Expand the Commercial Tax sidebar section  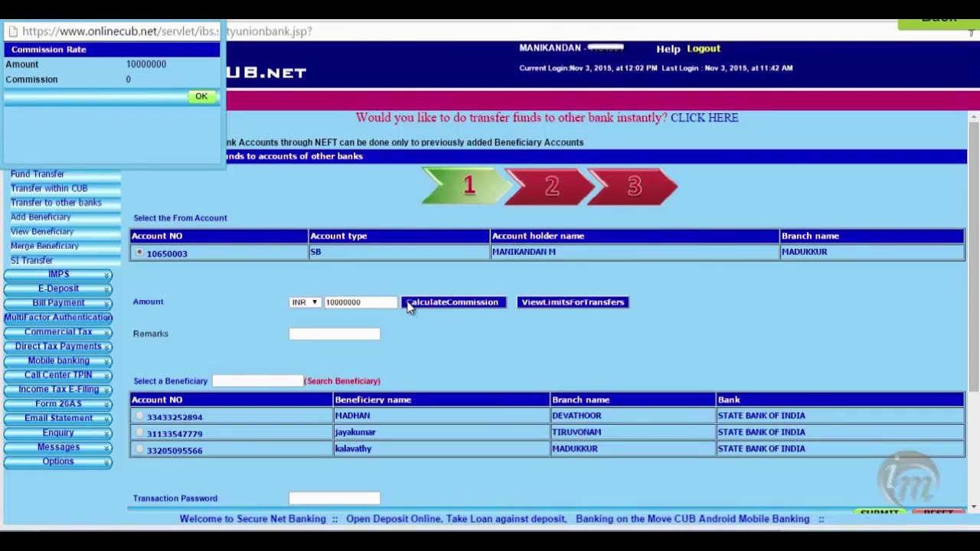click(x=58, y=332)
